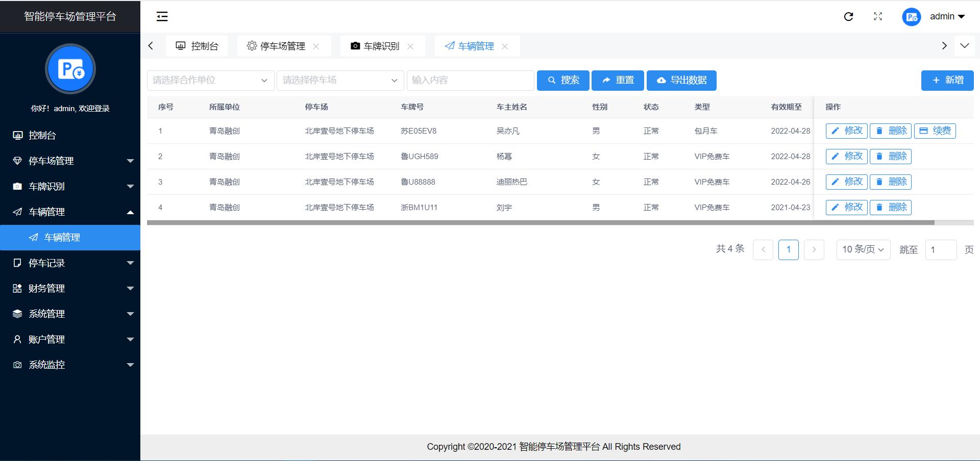Open the 请选择合作单位 dropdown

pyautogui.click(x=209, y=80)
